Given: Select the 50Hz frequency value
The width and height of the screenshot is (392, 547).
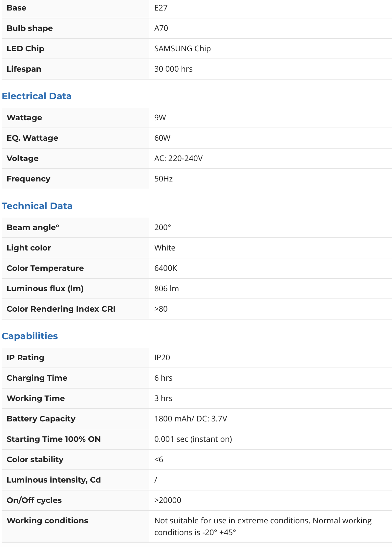Looking at the screenshot, I should pyautogui.click(x=163, y=179).
